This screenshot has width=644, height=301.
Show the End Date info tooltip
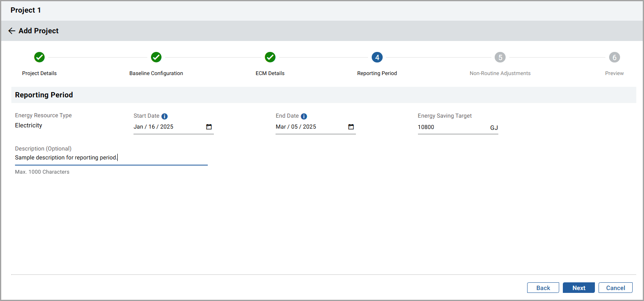[x=304, y=116]
